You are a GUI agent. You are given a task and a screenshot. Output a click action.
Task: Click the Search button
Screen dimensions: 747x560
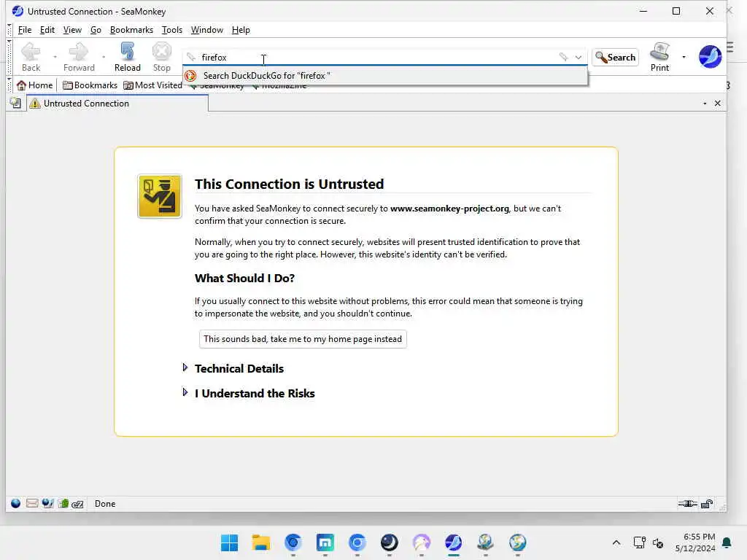[616, 57]
